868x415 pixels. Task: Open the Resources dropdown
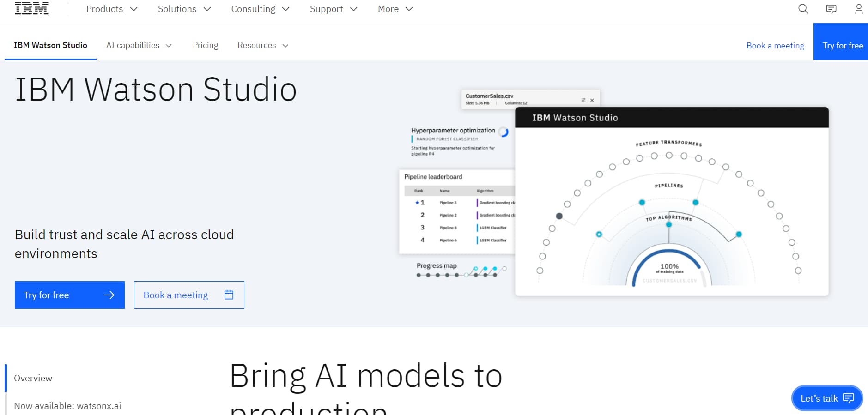(263, 45)
